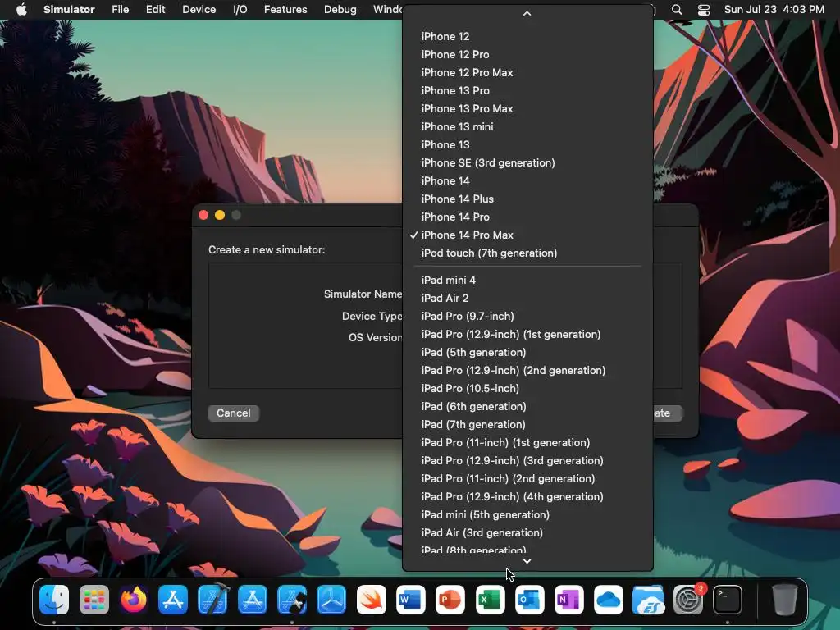The width and height of the screenshot is (840, 630).
Task: Pick iPad Pro 12.9-inch 1st generation
Action: [527, 335]
